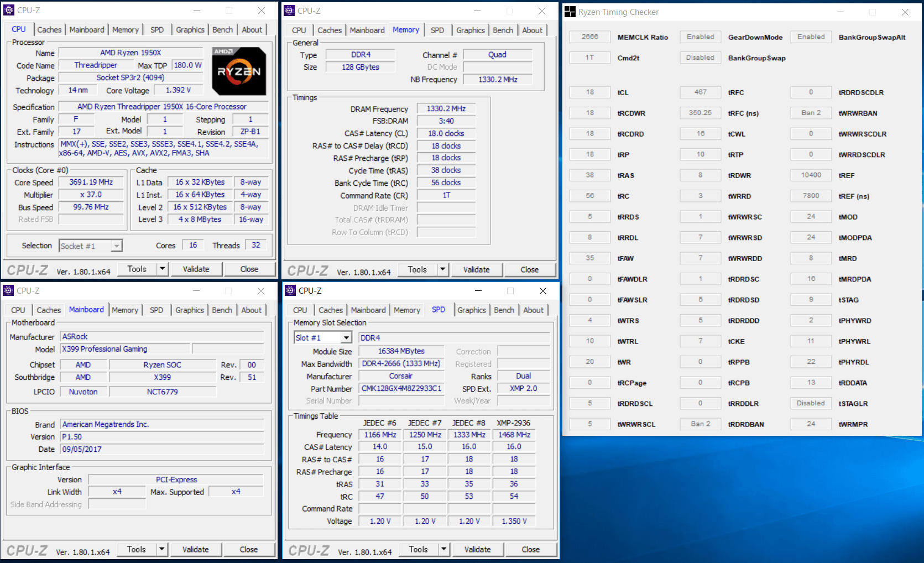Click the BIOS date 09/05/2017 field
This screenshot has height=563, width=924.
pos(162,450)
